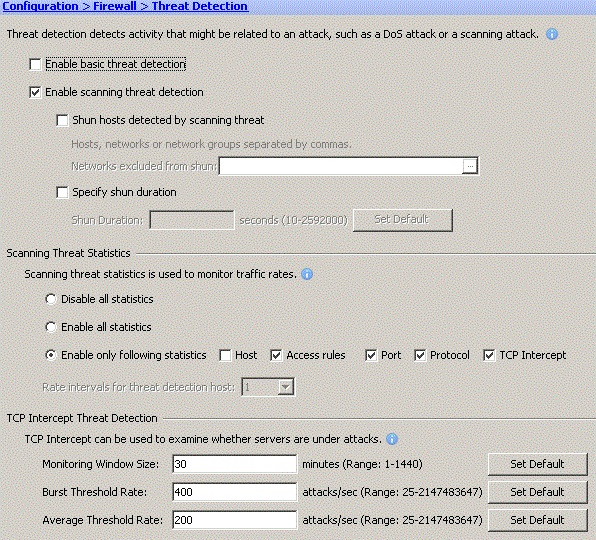
Task: Click Set Default for Monitoring Window Size
Action: pos(537,464)
